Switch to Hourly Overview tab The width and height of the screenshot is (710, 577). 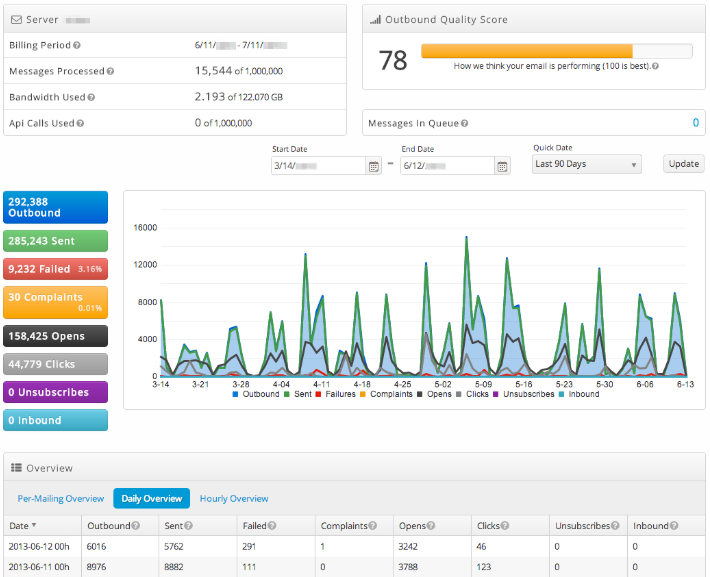(x=234, y=498)
